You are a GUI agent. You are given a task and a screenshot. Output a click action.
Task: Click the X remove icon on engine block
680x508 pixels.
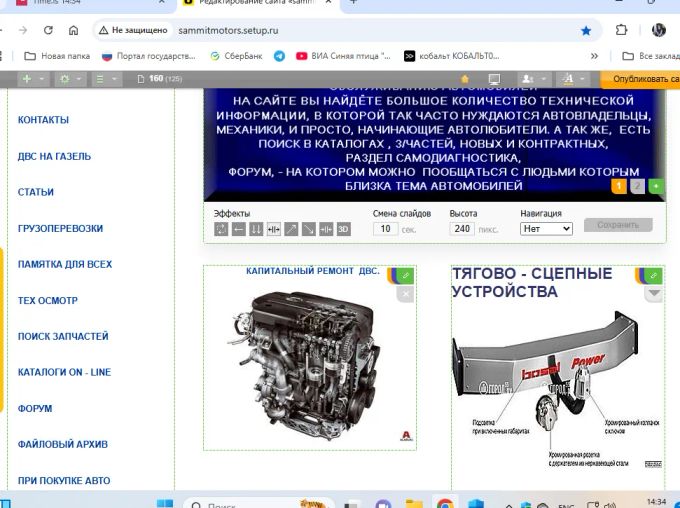[405, 294]
